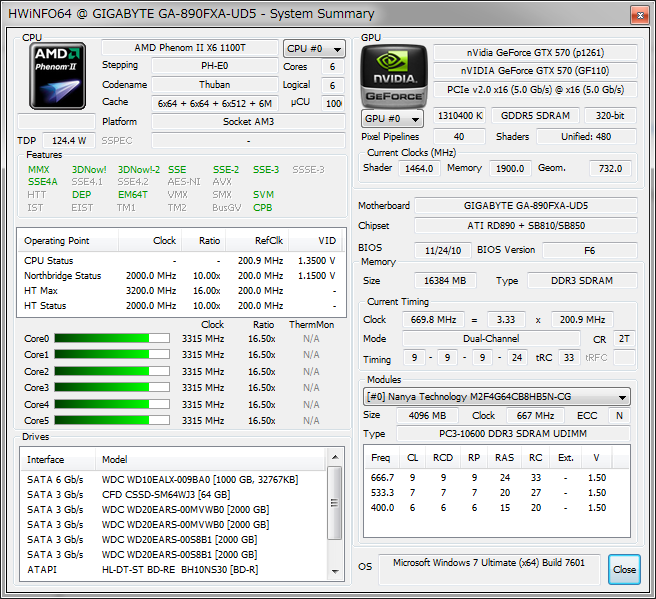The width and height of the screenshot is (656, 599).
Task: Click the OS Microsoft Windows 7 Ultimate field
Action: [x=489, y=568]
